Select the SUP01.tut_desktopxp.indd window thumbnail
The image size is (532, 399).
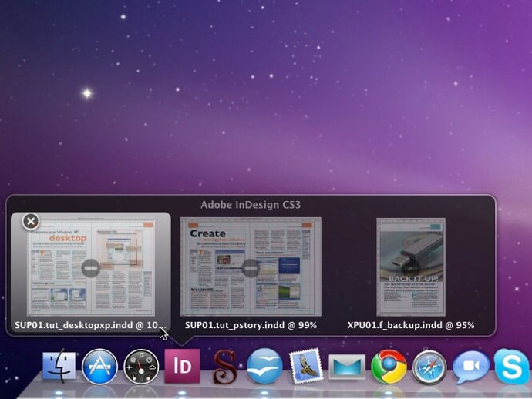coord(91,267)
